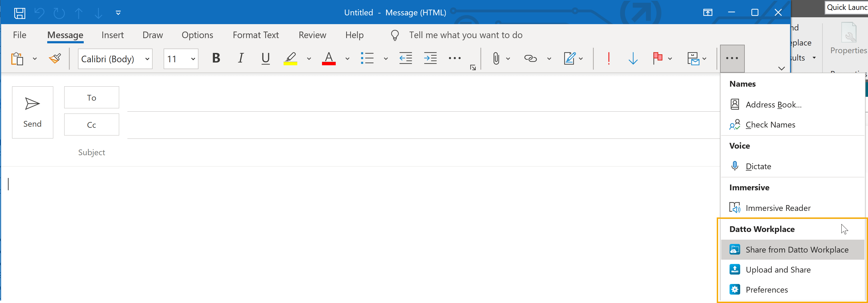Click into the Subject field
The image size is (868, 303).
point(404,152)
